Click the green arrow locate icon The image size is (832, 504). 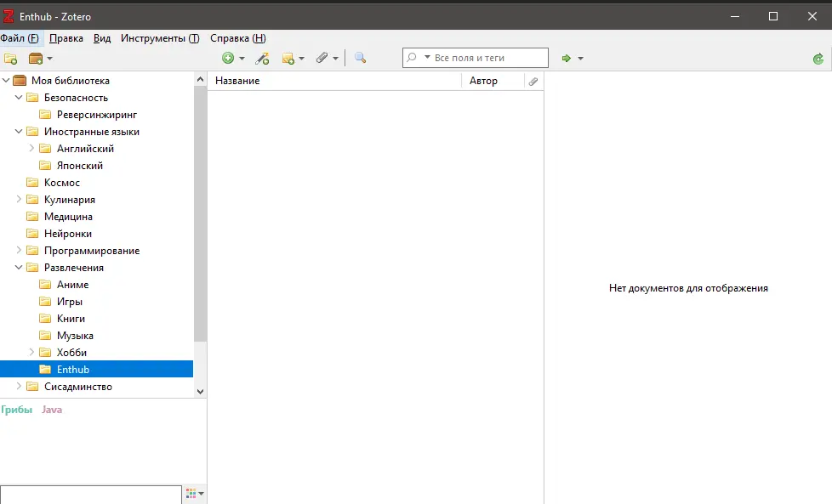click(567, 59)
